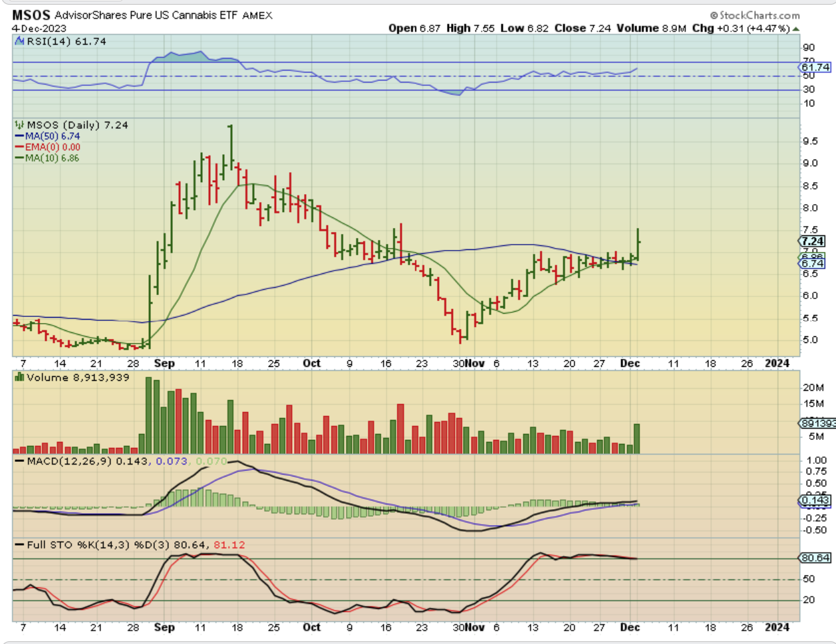Click the Low 6.82 value

525,29
